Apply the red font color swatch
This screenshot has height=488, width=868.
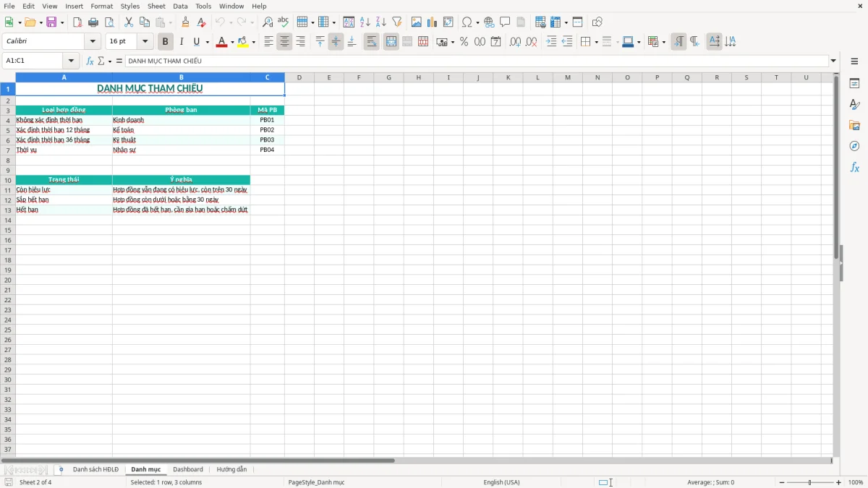[221, 42]
